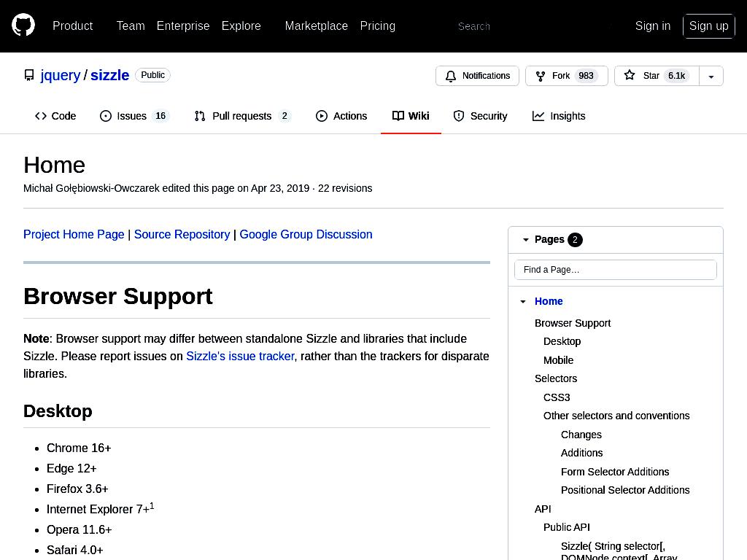Click the Notifications bell button
The image size is (747, 560).
477,76
